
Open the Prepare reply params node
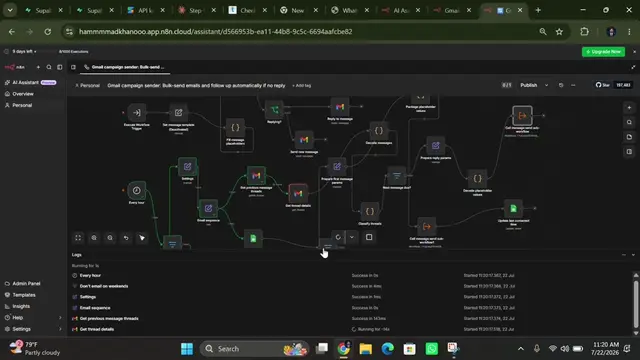point(436,146)
